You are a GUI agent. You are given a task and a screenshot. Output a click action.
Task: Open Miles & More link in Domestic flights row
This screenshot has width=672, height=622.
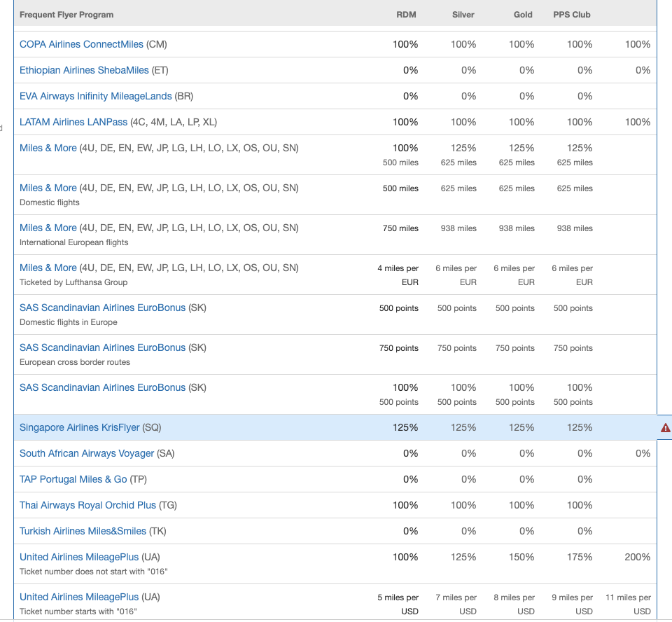(48, 188)
